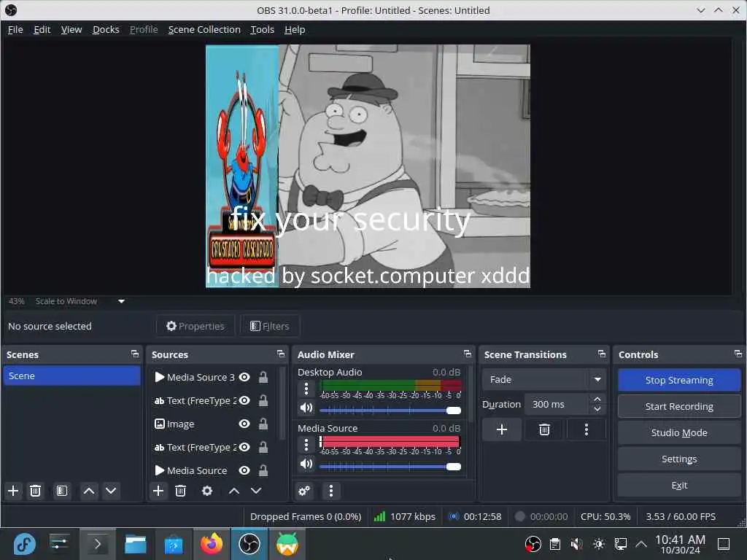
Task: Adjust Desktop Audio volume slider
Action: click(390, 411)
